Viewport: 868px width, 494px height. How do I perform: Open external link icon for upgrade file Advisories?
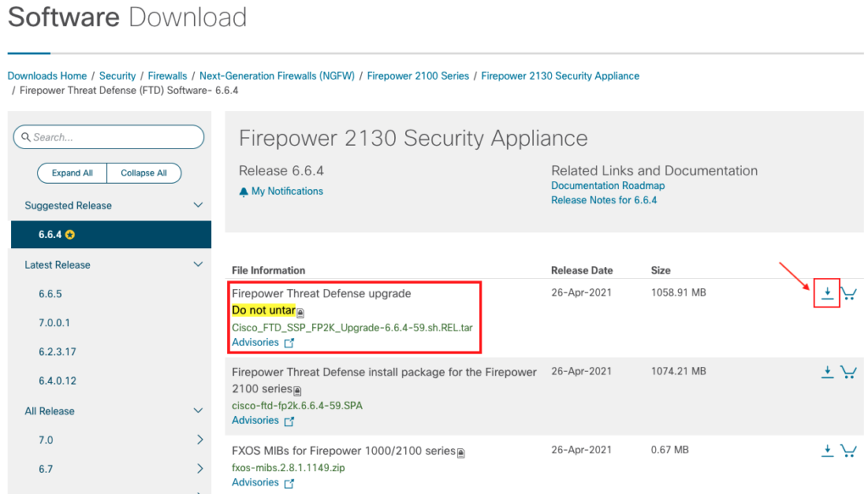pyautogui.click(x=289, y=343)
